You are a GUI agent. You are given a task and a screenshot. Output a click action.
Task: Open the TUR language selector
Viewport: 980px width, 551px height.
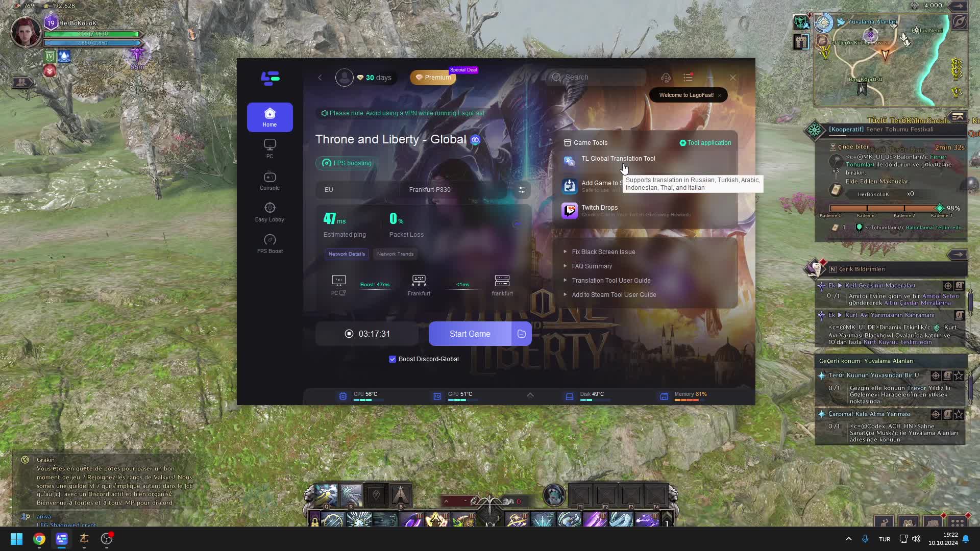(x=885, y=539)
